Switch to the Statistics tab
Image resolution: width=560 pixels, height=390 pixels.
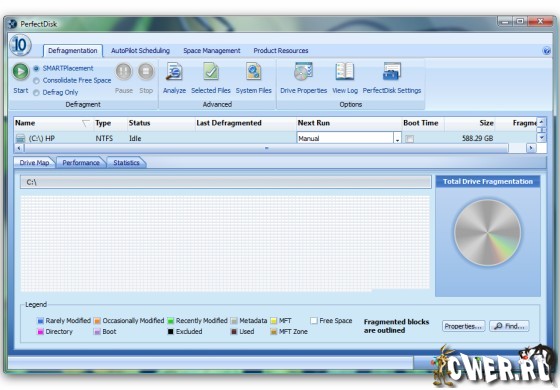point(126,163)
